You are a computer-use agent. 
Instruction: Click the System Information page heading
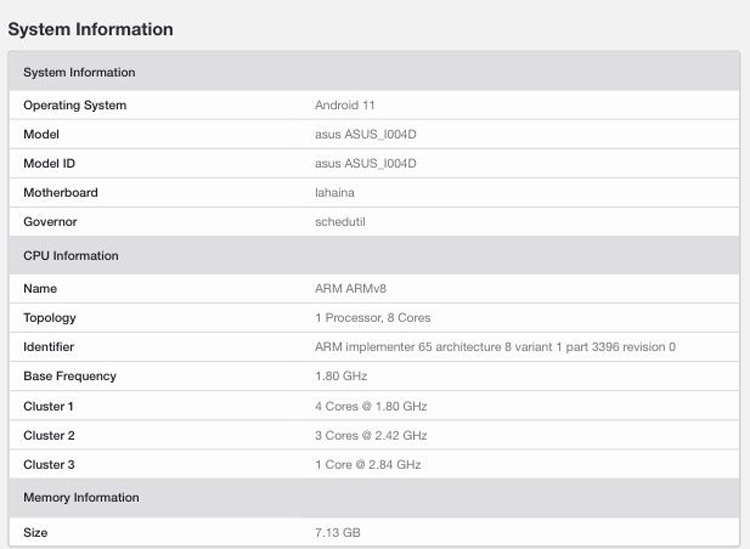click(x=90, y=30)
